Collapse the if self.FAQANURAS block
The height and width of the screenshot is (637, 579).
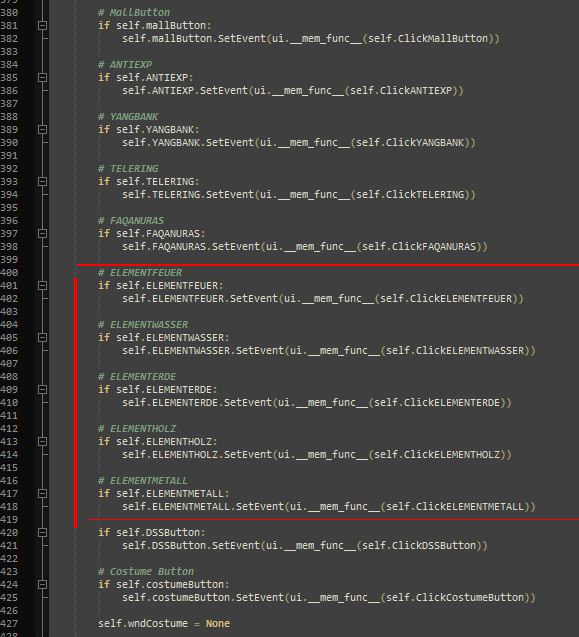coord(42,234)
